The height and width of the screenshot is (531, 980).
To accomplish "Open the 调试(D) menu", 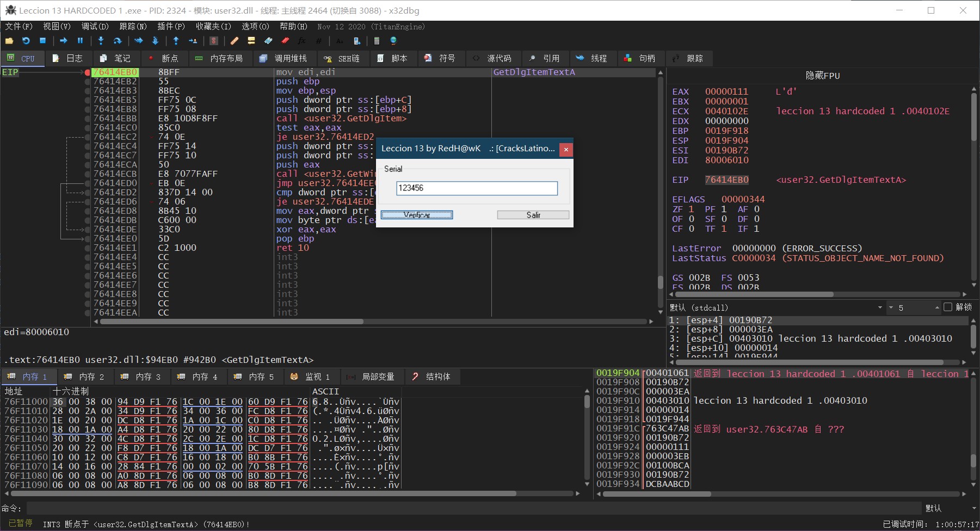I will pyautogui.click(x=95, y=26).
